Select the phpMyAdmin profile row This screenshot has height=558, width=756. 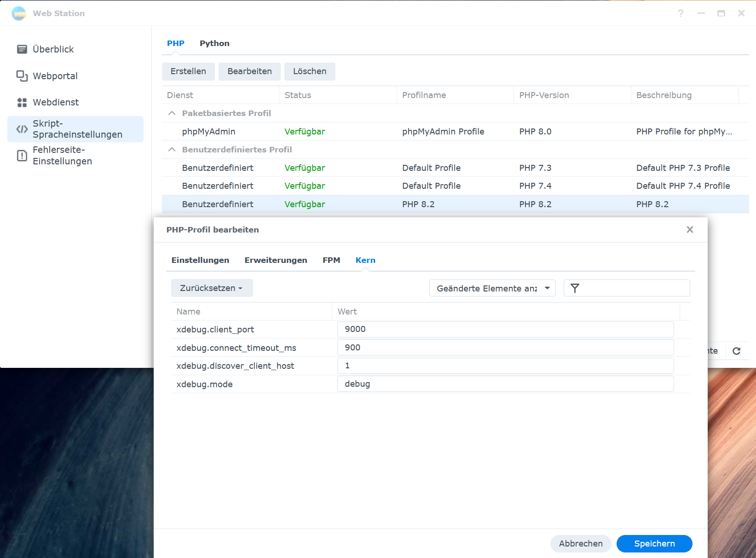click(456, 132)
